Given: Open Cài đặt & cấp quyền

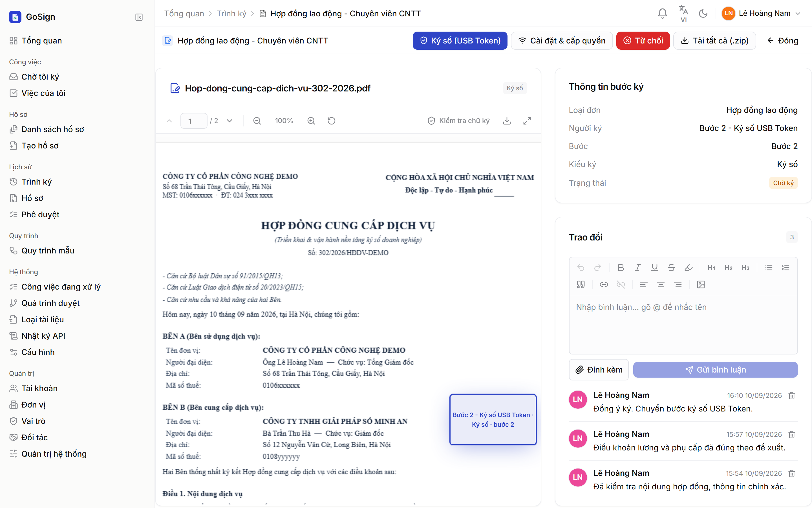Looking at the screenshot, I should tap(562, 41).
